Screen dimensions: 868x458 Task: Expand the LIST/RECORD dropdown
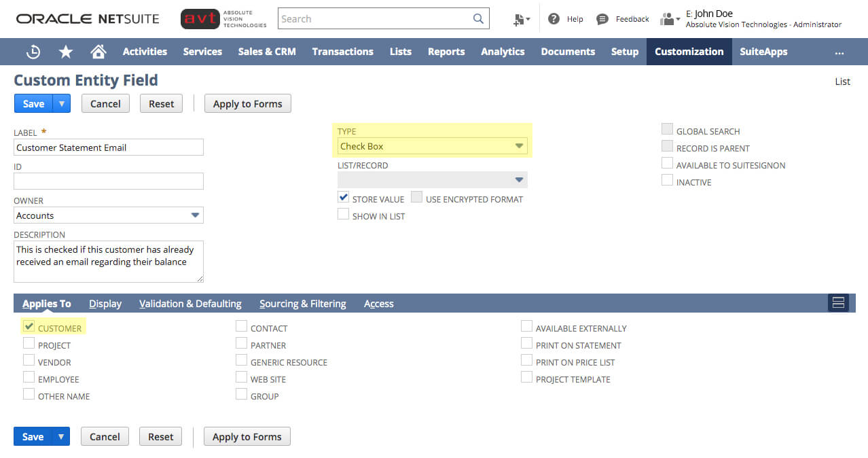click(x=519, y=179)
